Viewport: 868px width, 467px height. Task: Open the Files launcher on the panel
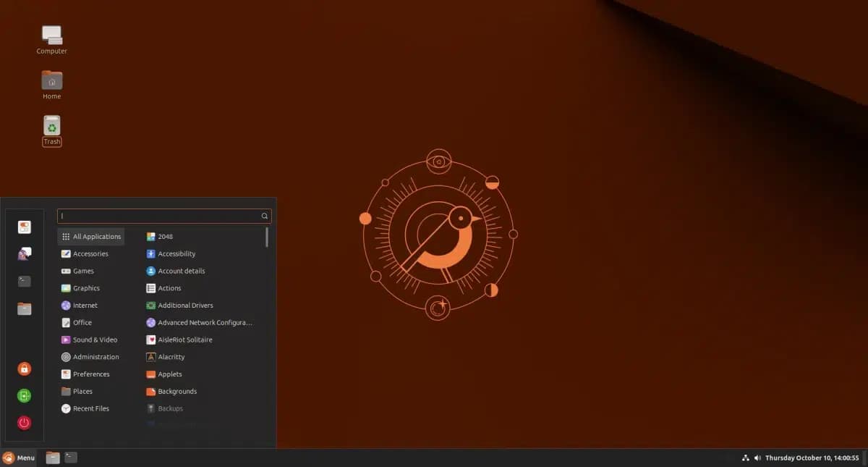(53, 458)
